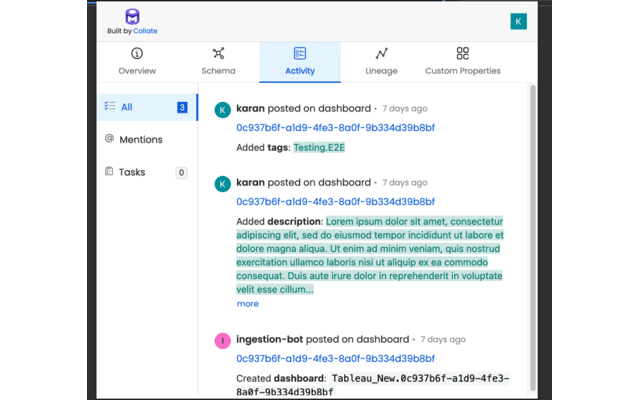Click karan's name in the tags post

tap(251, 109)
